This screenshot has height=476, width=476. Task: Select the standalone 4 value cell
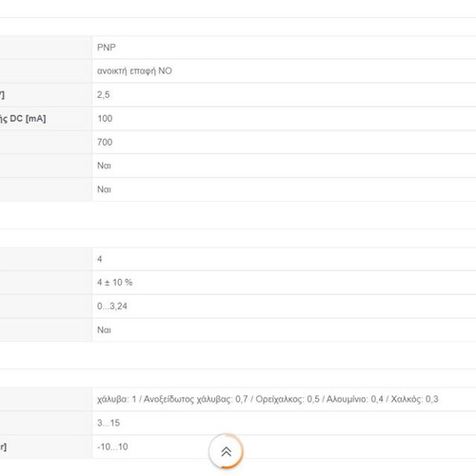284,259
